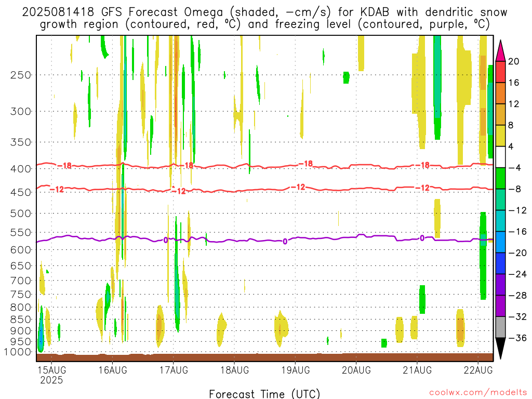Click the 900 pressure level label
The width and height of the screenshot is (532, 399).
coord(21,331)
